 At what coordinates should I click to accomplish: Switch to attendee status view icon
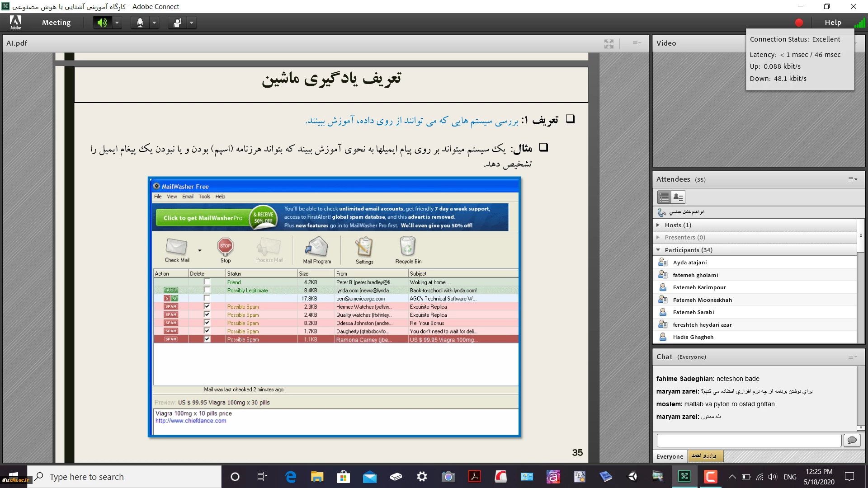point(678,197)
